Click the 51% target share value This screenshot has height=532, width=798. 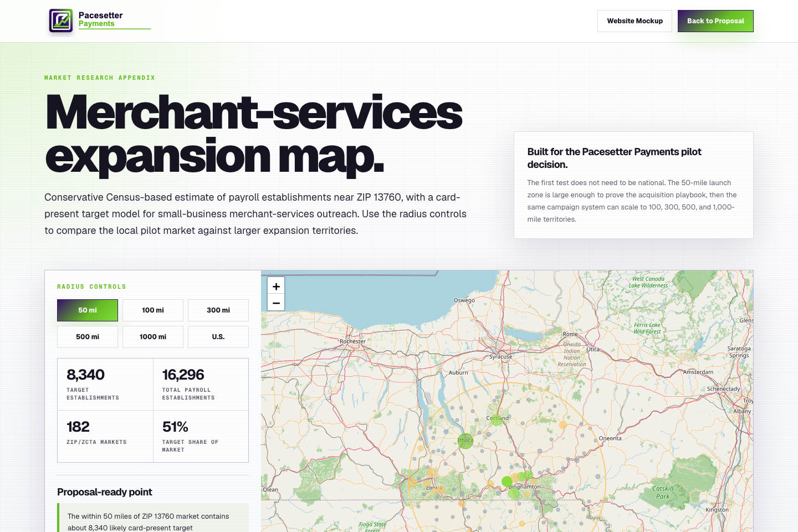click(175, 427)
